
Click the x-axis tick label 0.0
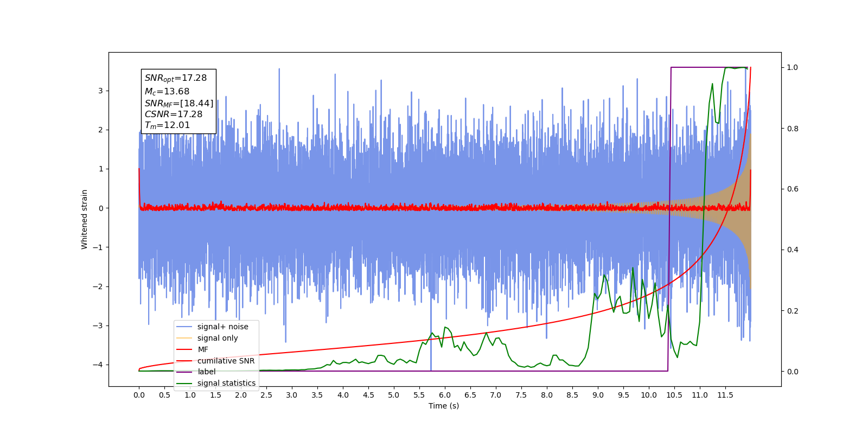click(x=139, y=395)
